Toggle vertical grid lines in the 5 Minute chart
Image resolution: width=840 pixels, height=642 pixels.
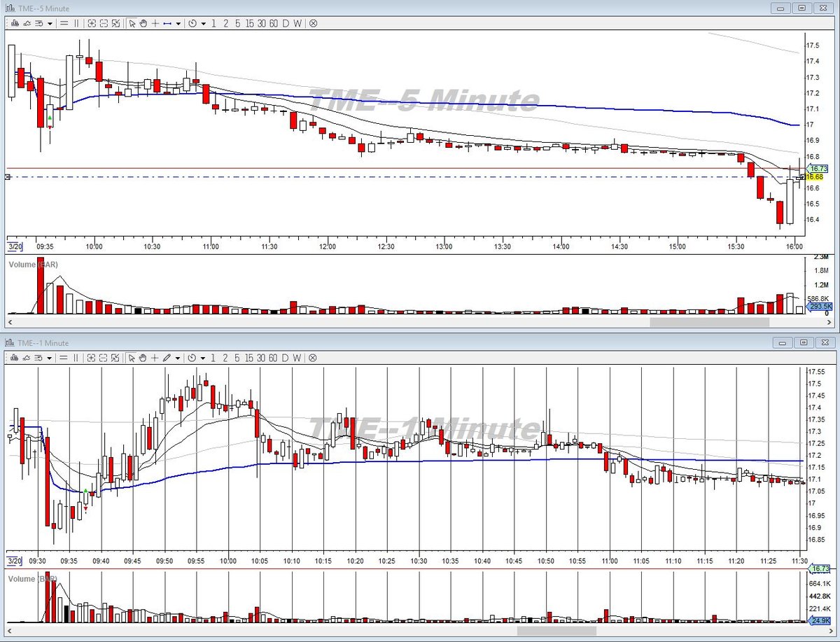point(76,23)
